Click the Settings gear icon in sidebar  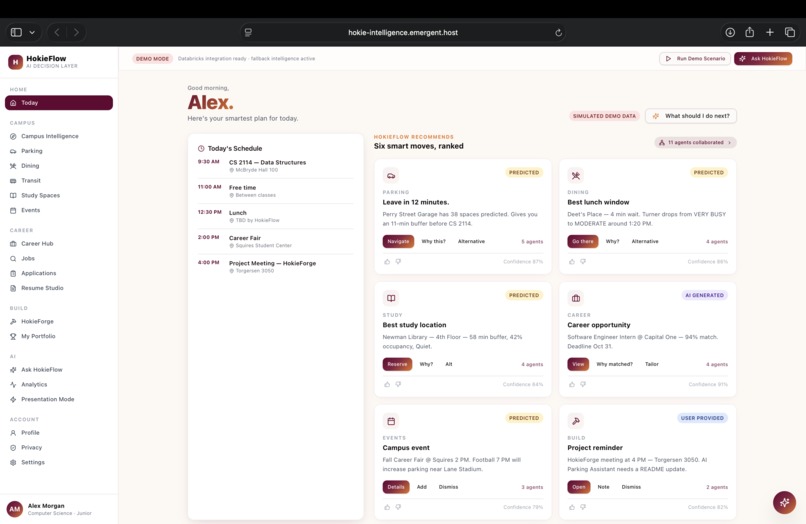tap(13, 462)
